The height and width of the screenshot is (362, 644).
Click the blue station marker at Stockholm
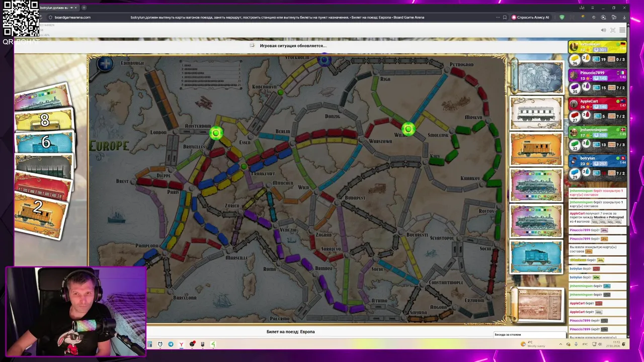click(x=325, y=61)
